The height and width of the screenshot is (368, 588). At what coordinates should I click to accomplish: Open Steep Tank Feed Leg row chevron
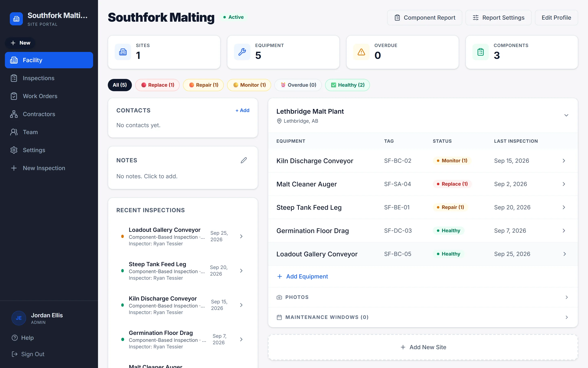click(x=564, y=207)
